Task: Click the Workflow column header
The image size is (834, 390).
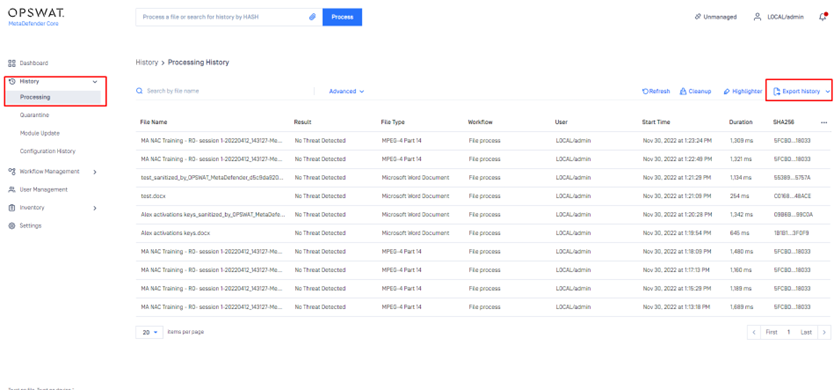Action: coord(480,122)
